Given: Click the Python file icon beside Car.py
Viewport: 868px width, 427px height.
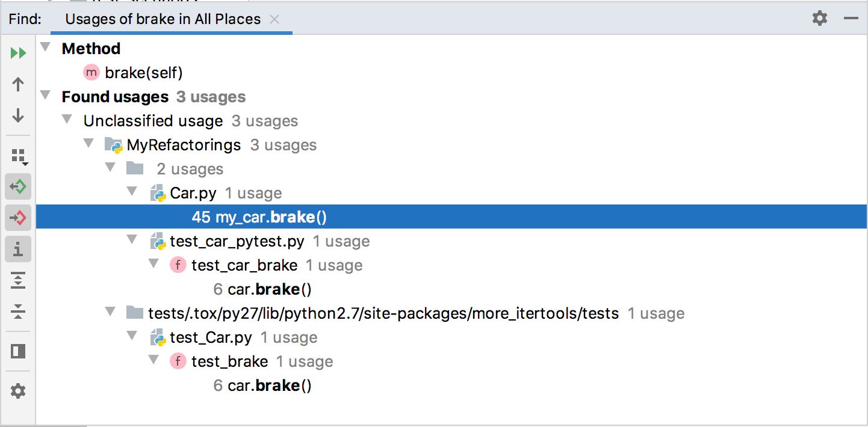Looking at the screenshot, I should click(158, 193).
